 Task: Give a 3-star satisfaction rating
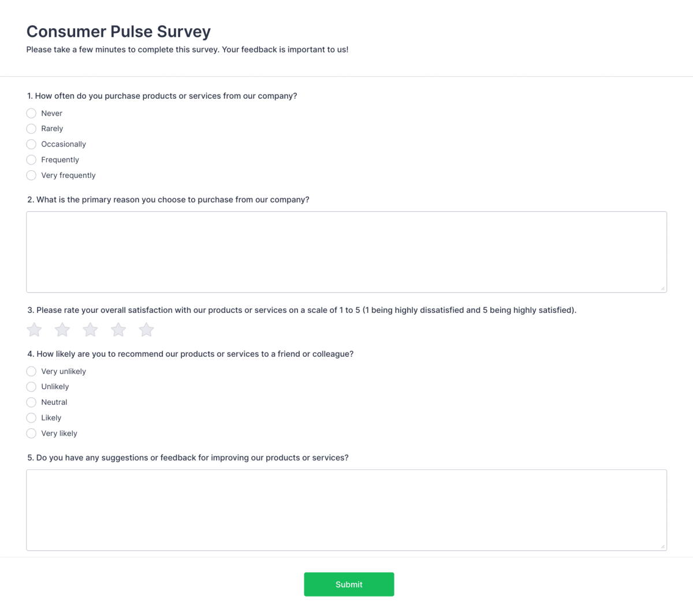(90, 329)
